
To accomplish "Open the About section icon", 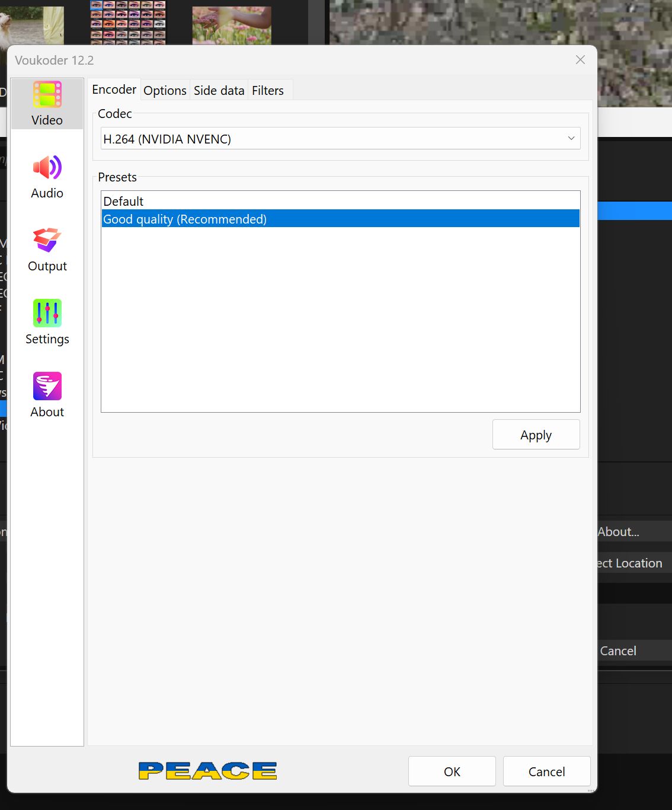I will [47, 387].
